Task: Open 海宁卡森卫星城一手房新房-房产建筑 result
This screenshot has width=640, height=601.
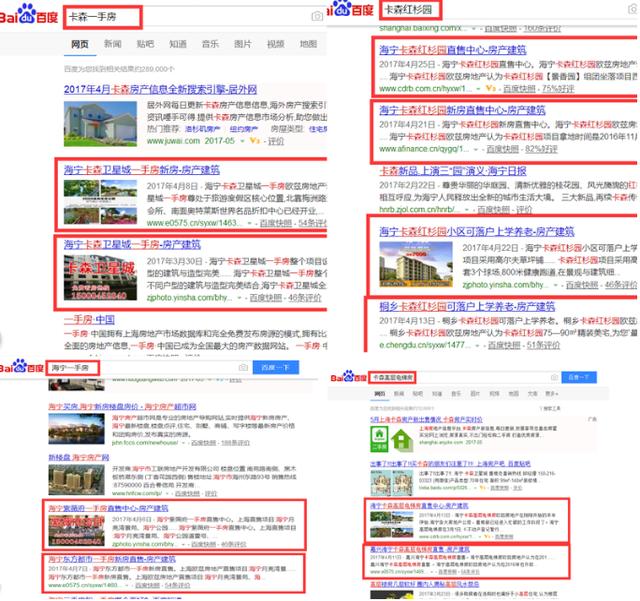Action: coord(142,170)
